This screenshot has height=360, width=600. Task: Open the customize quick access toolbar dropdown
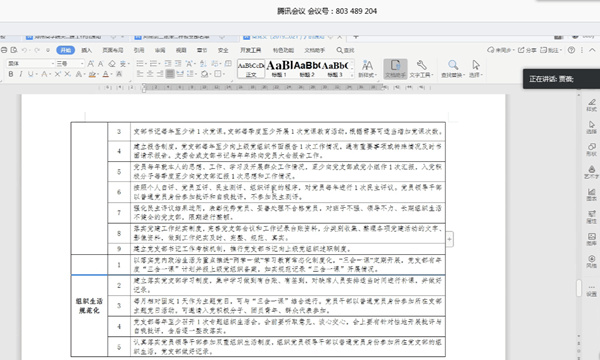tap(48, 50)
